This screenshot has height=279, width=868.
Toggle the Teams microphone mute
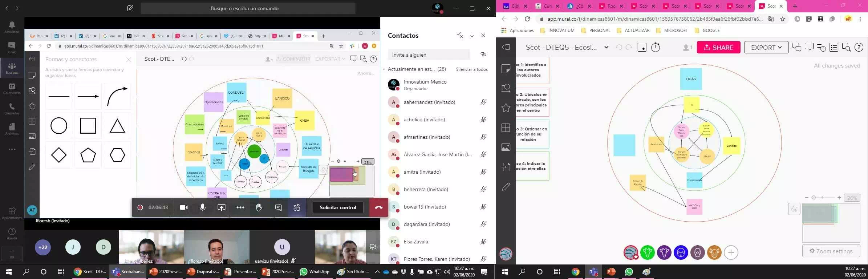203,207
